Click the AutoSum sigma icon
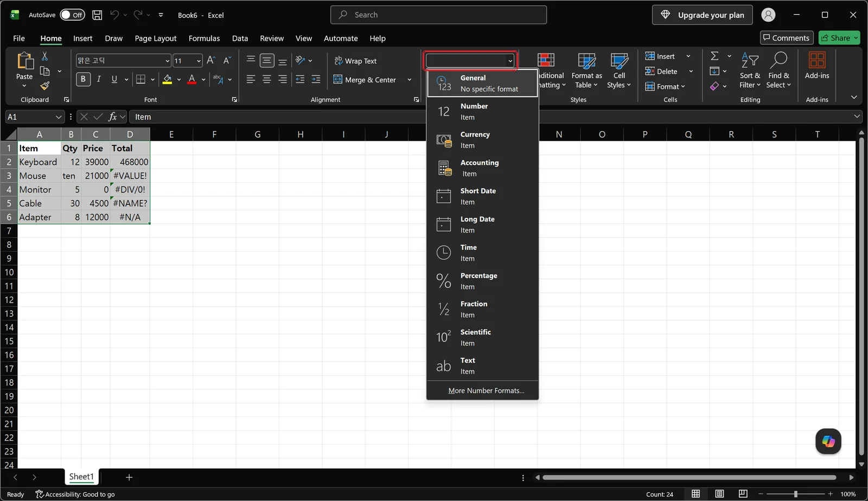868x501 pixels. tap(715, 56)
